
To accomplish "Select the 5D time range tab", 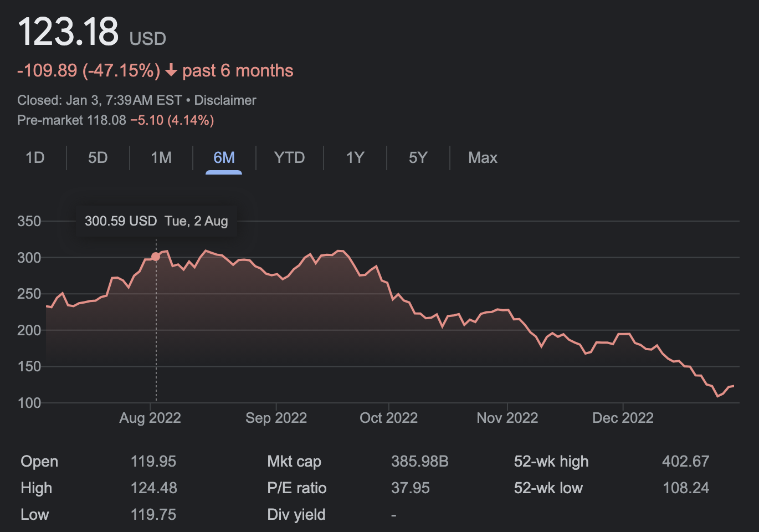I will click(x=98, y=158).
